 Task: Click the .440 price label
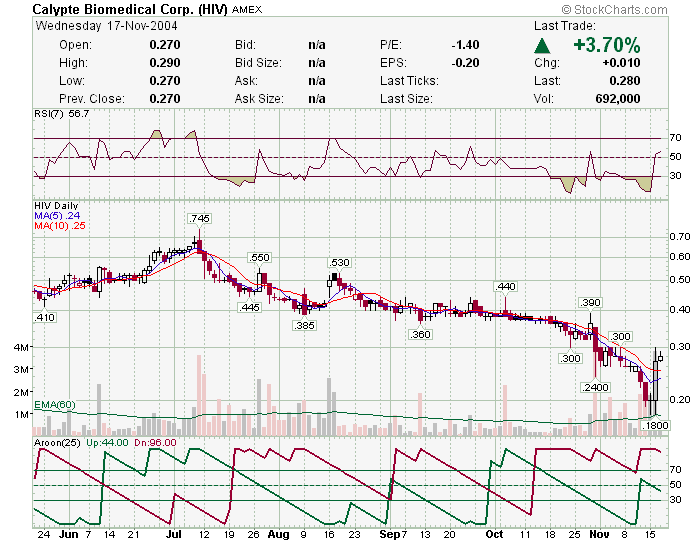[x=505, y=286]
